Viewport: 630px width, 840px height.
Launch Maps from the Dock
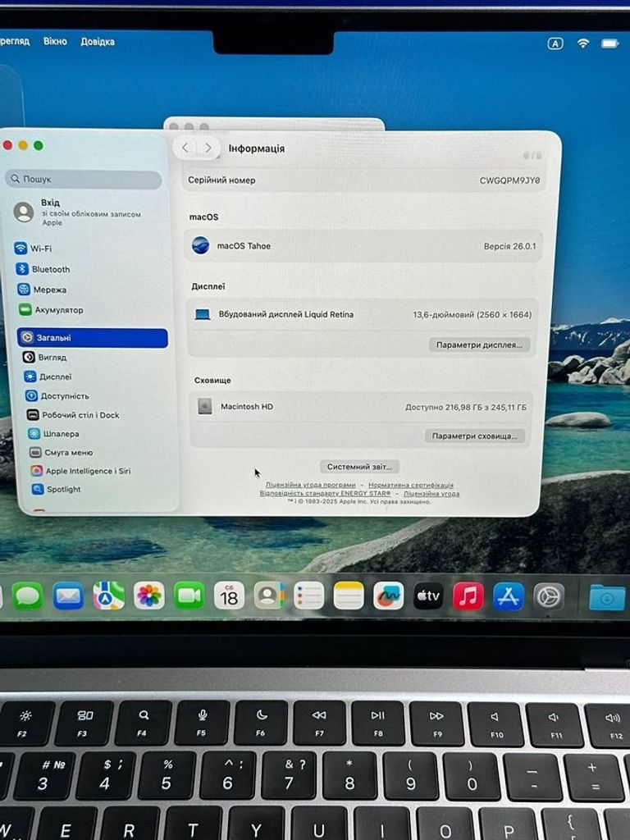point(109,596)
